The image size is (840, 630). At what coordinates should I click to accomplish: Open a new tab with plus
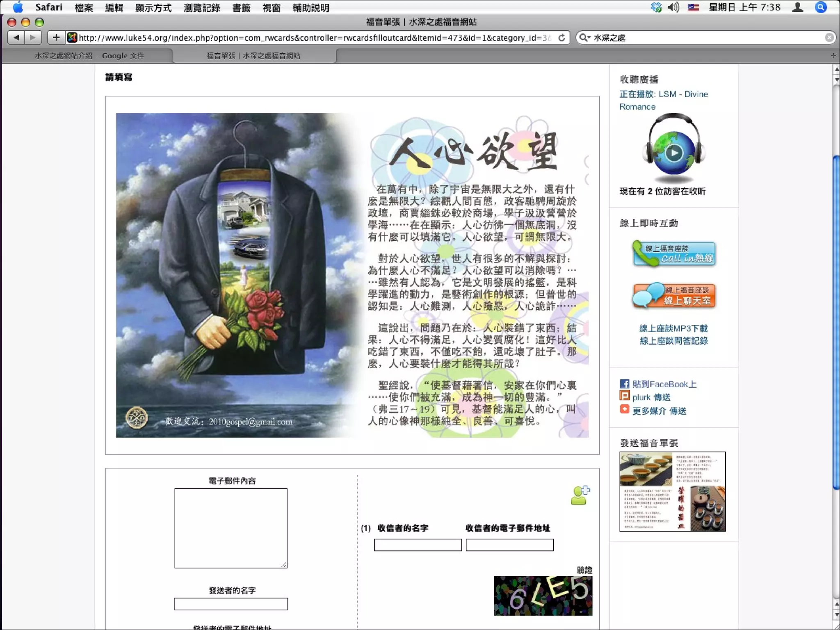[833, 55]
